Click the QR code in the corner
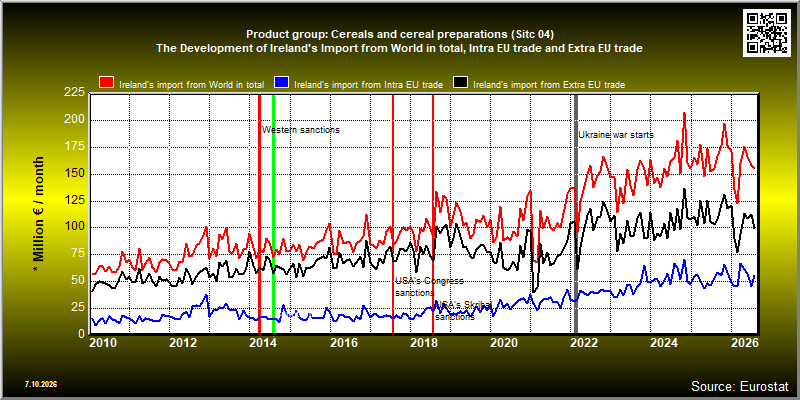 pos(767,32)
